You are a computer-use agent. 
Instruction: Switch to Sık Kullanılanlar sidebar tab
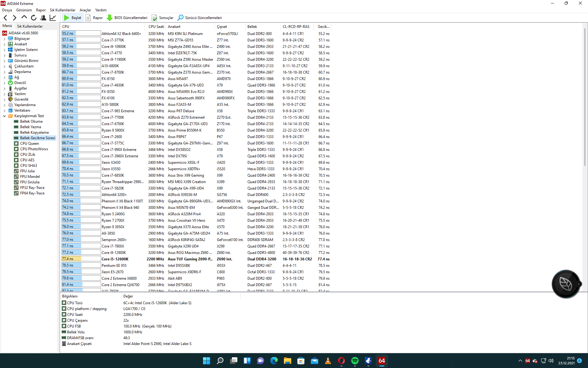coord(30,26)
